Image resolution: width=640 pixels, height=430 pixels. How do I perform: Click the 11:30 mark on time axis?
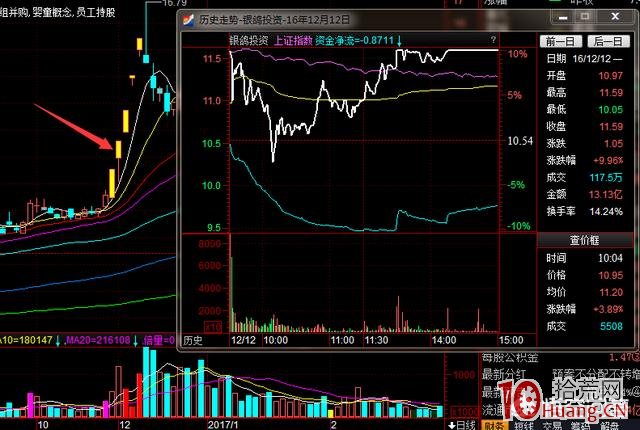376,340
